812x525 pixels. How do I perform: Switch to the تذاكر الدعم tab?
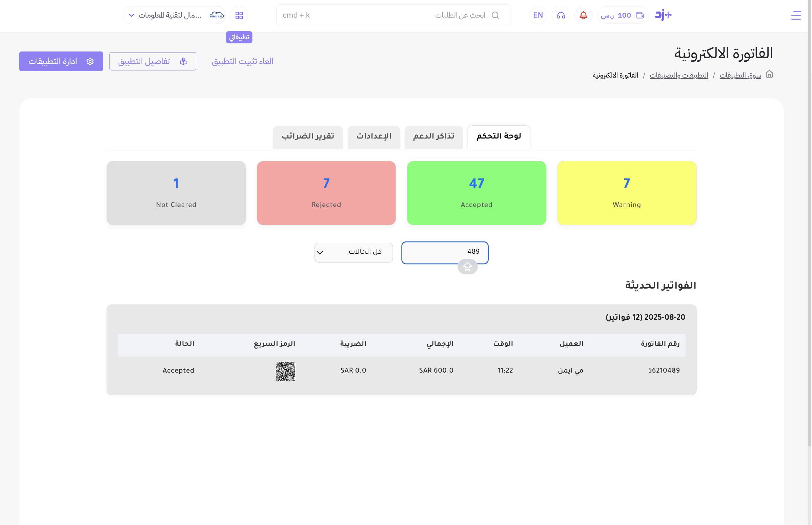[433, 136]
